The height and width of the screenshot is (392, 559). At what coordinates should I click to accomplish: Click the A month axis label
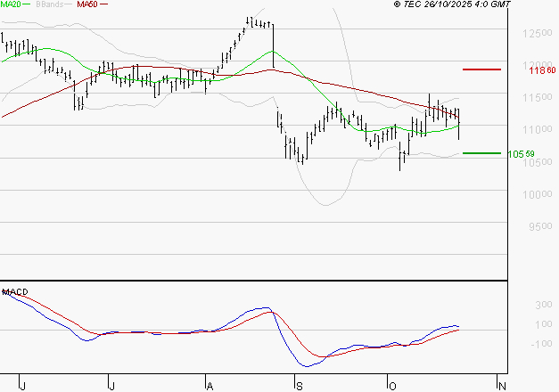coord(210,387)
